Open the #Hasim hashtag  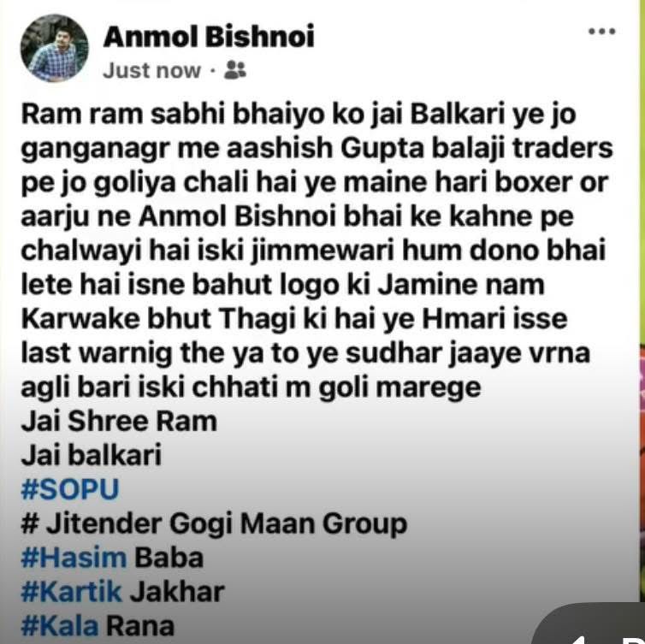coord(74,558)
